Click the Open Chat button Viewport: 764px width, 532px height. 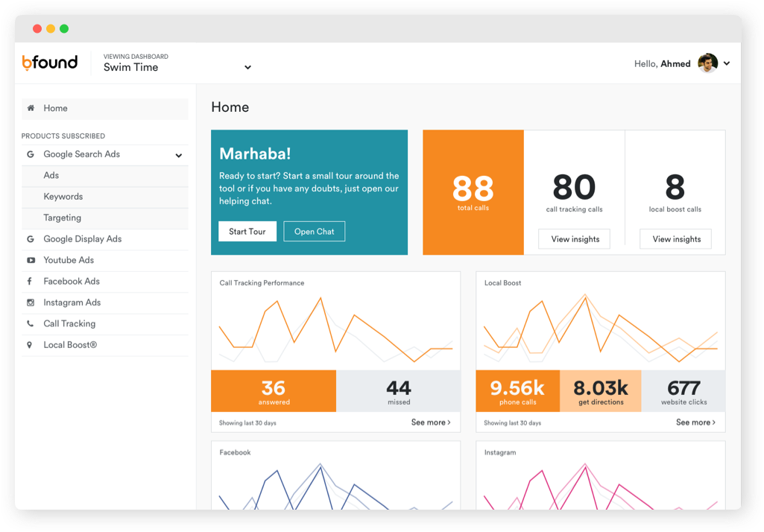(315, 232)
